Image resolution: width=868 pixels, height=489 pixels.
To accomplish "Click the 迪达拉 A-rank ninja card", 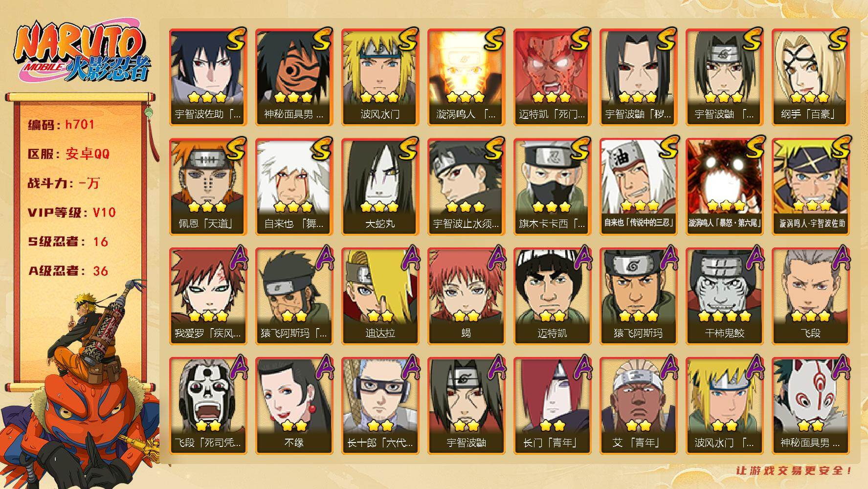I will [380, 296].
